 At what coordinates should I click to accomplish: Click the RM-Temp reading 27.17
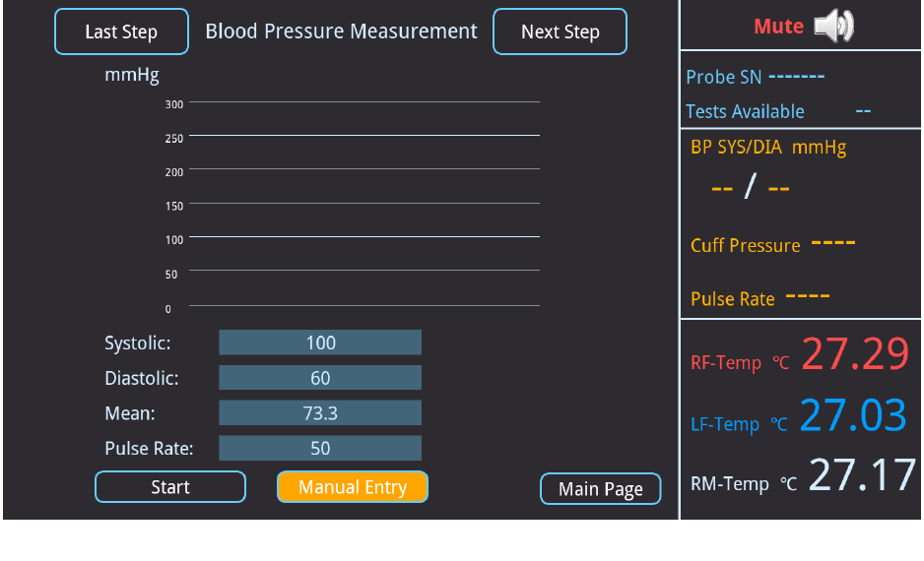click(x=863, y=475)
